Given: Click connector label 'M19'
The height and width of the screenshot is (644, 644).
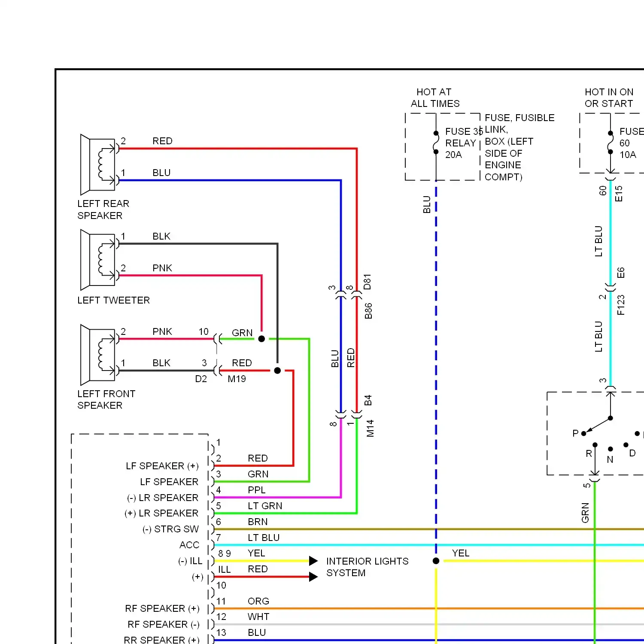Looking at the screenshot, I should coord(237,379).
